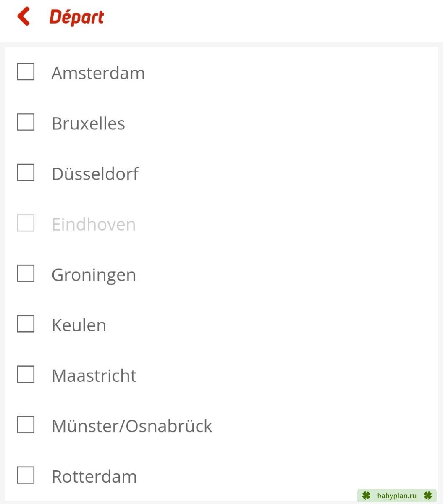Select the Groningen checkbox

pyautogui.click(x=26, y=273)
